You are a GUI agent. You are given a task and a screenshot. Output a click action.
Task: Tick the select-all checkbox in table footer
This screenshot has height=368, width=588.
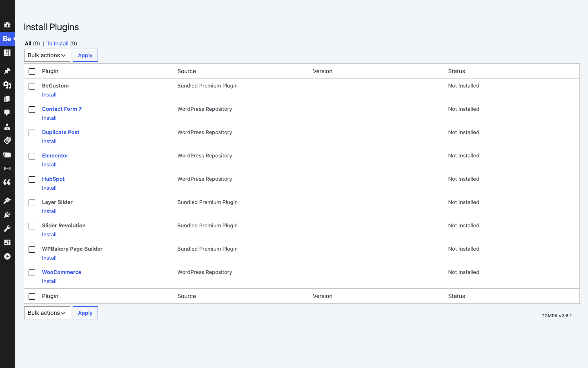pyautogui.click(x=32, y=296)
